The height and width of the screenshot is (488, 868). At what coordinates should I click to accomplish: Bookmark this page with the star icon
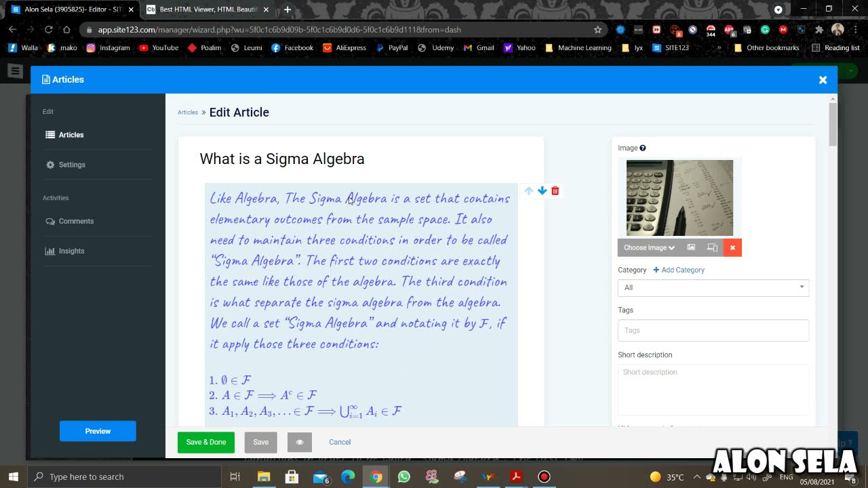coord(597,30)
